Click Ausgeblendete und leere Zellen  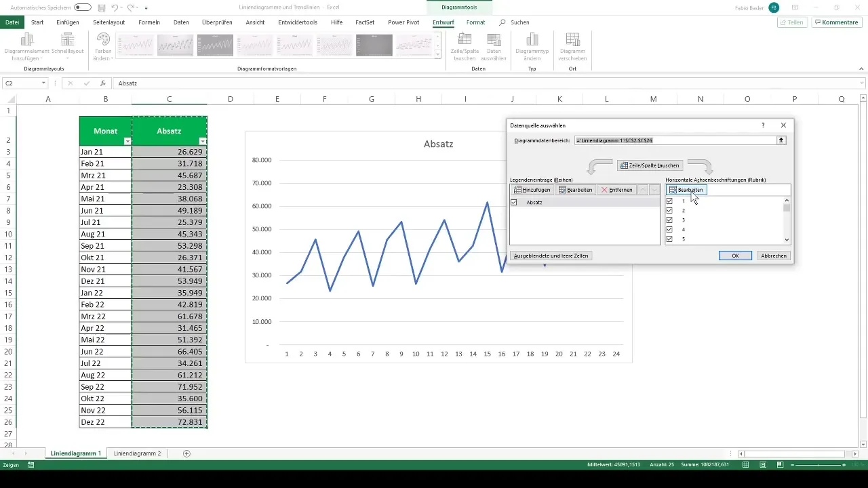tap(551, 256)
